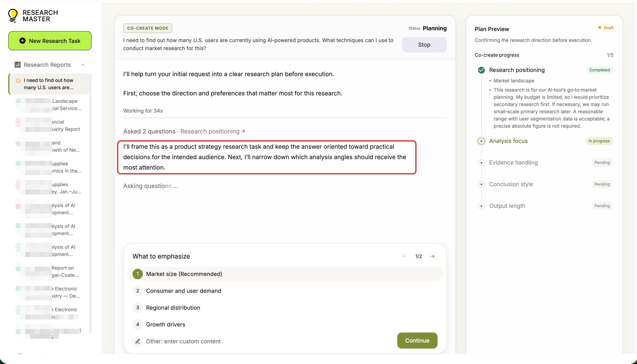The image size is (637, 364).
Task: Open the report ending in 'ey, Jan.–Ju...'
Action: point(49,188)
